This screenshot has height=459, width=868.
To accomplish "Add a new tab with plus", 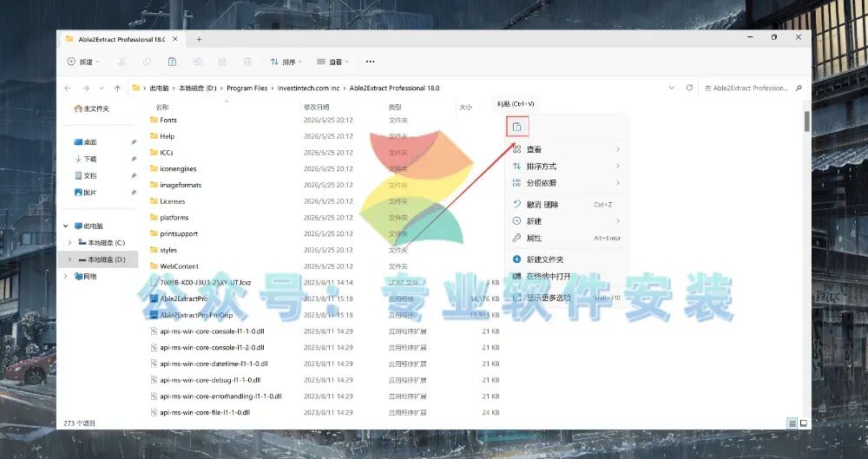I will tap(199, 39).
